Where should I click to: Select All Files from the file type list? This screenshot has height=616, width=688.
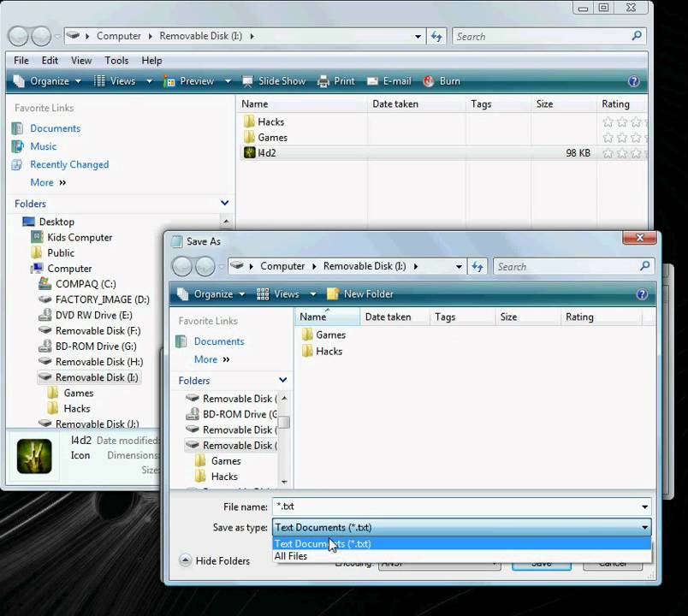point(290,556)
